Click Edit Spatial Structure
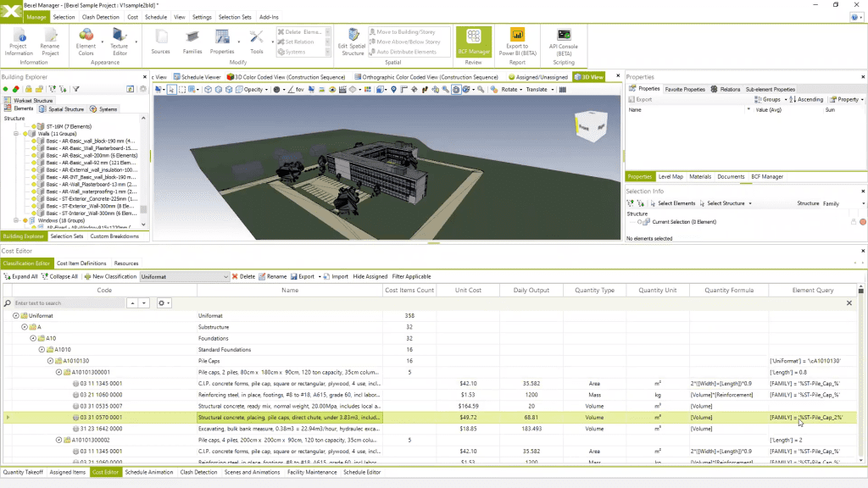Image resolution: width=868 pixels, height=488 pixels. (353, 42)
